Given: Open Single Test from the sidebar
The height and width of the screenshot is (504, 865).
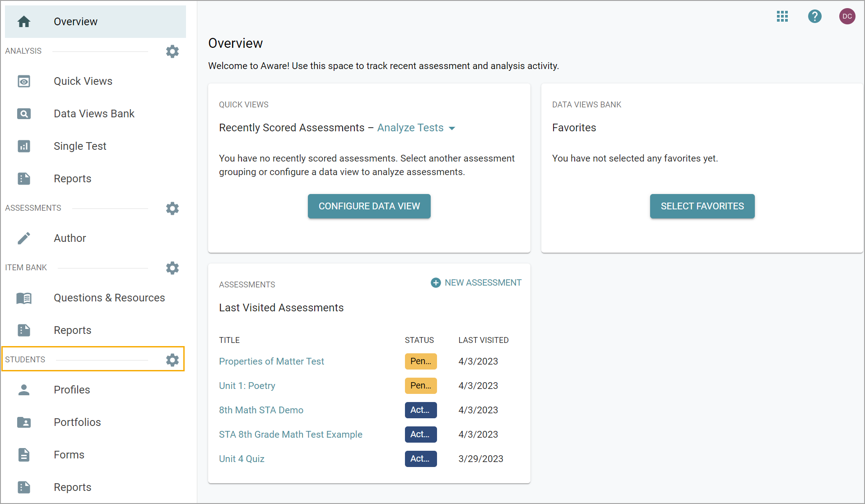Looking at the screenshot, I should coord(80,146).
